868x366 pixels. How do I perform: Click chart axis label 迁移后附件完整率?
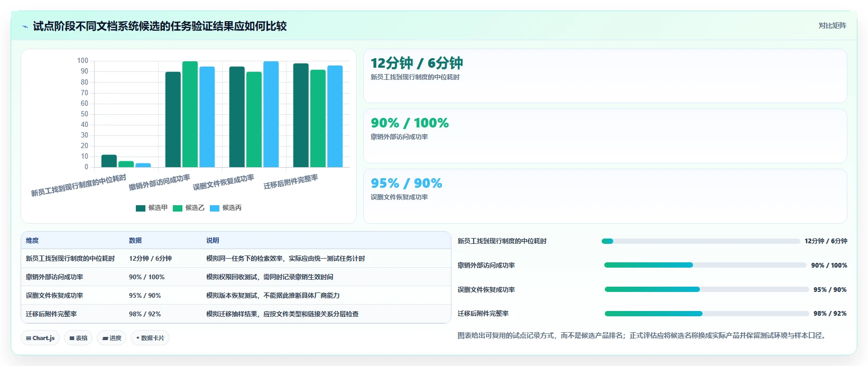click(x=291, y=181)
